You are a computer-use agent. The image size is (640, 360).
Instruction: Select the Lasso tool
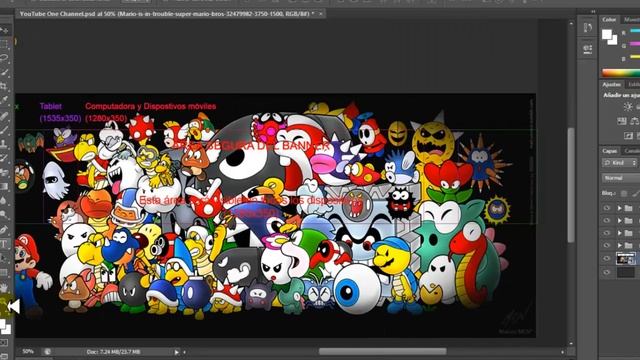tap(5, 58)
